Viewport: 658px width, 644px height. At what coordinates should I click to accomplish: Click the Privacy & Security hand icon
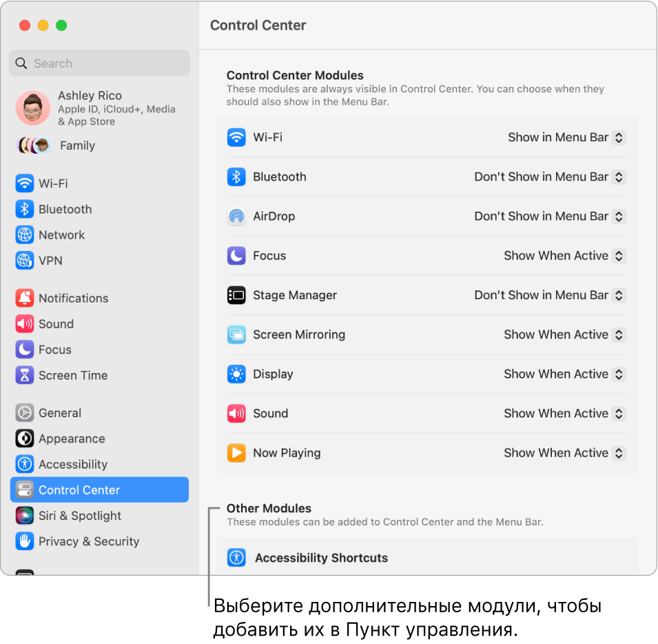(25, 541)
